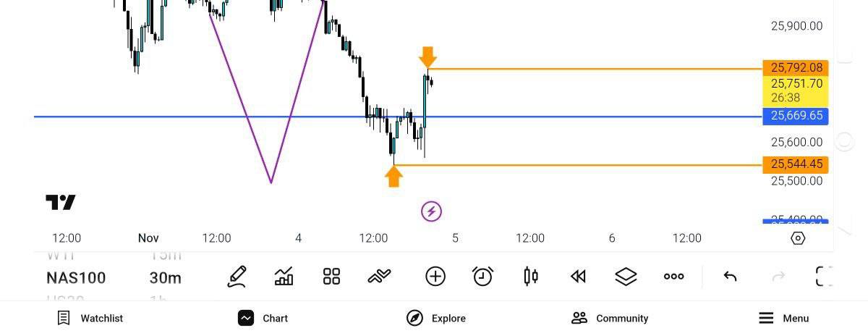Switch to the Explore tab
The image size is (868, 336).
coord(436,318)
